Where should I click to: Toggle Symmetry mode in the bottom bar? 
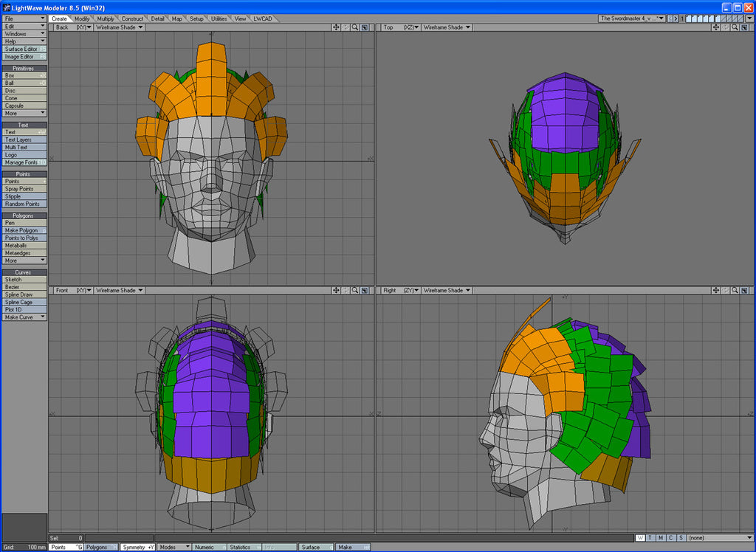138,548
